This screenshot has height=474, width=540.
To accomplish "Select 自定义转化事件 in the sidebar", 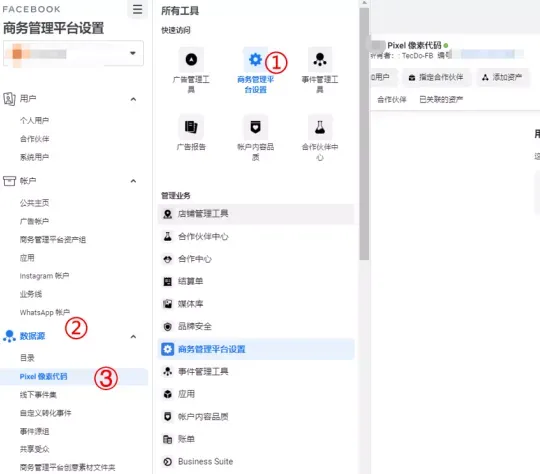I will tap(45, 413).
